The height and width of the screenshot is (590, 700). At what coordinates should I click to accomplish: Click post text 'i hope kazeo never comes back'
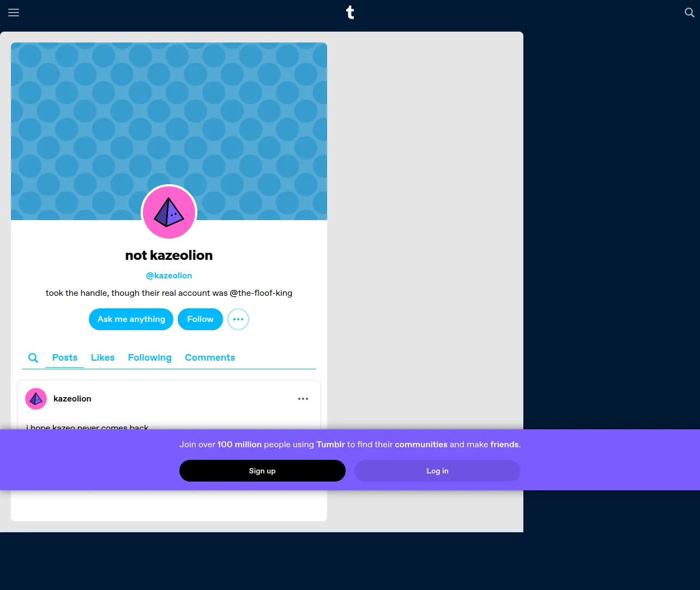[x=87, y=427]
